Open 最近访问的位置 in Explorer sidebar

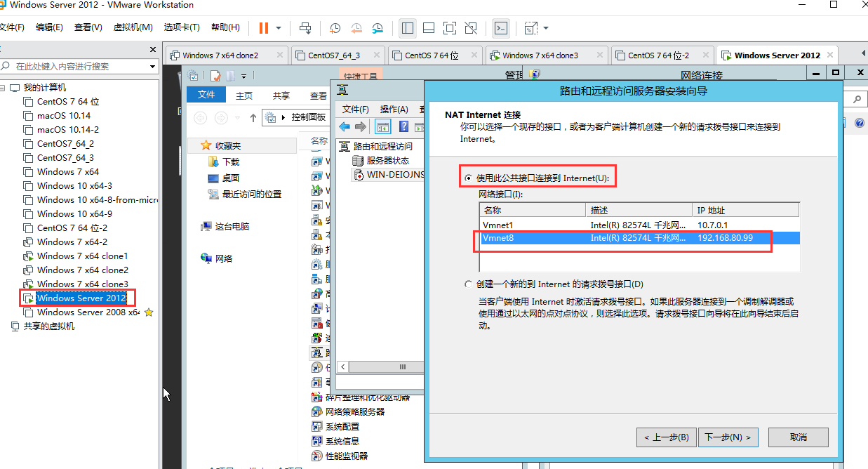pos(245,194)
